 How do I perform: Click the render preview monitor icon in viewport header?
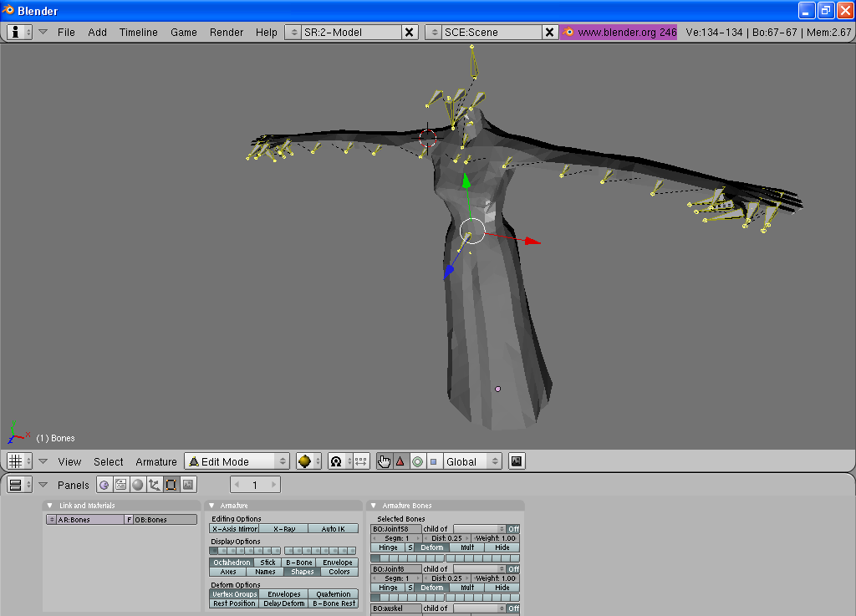[x=516, y=461]
